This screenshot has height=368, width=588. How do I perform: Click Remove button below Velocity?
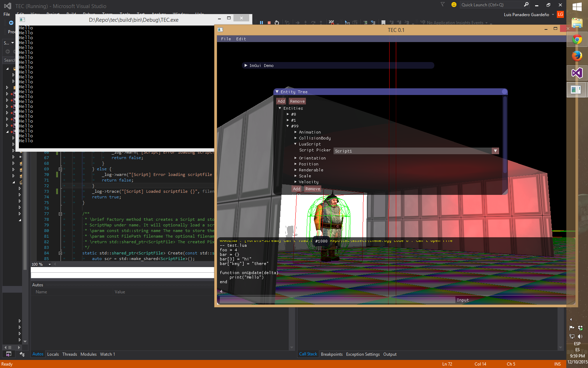pyautogui.click(x=313, y=189)
